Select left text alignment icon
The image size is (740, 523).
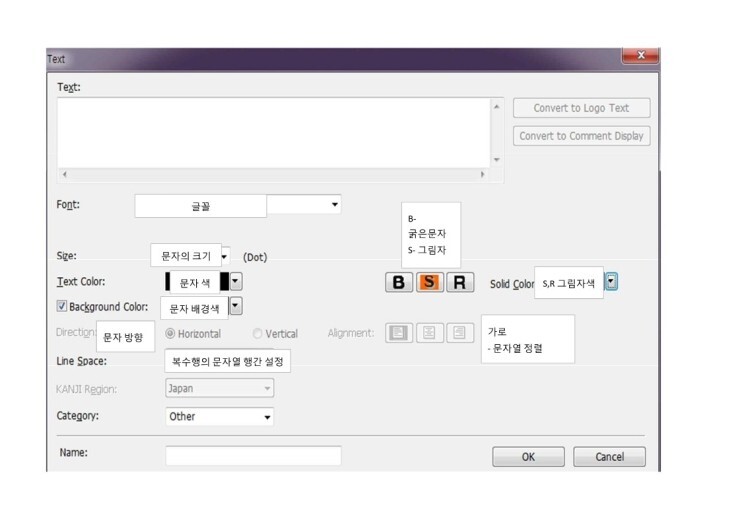point(399,333)
